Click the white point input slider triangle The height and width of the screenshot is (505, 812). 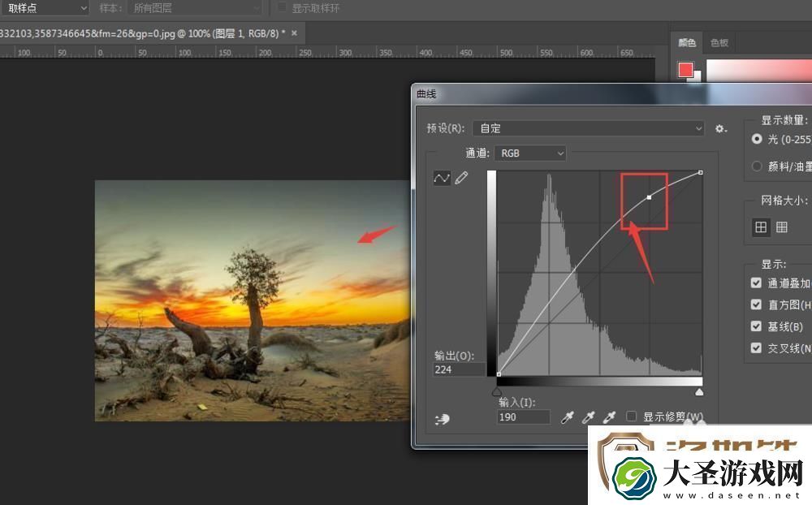(699, 392)
